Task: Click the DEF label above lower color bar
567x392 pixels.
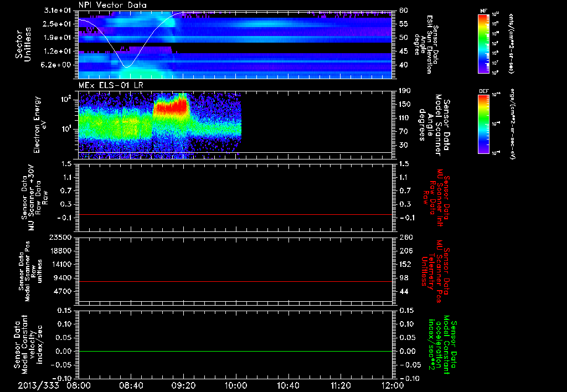Action: [484, 91]
